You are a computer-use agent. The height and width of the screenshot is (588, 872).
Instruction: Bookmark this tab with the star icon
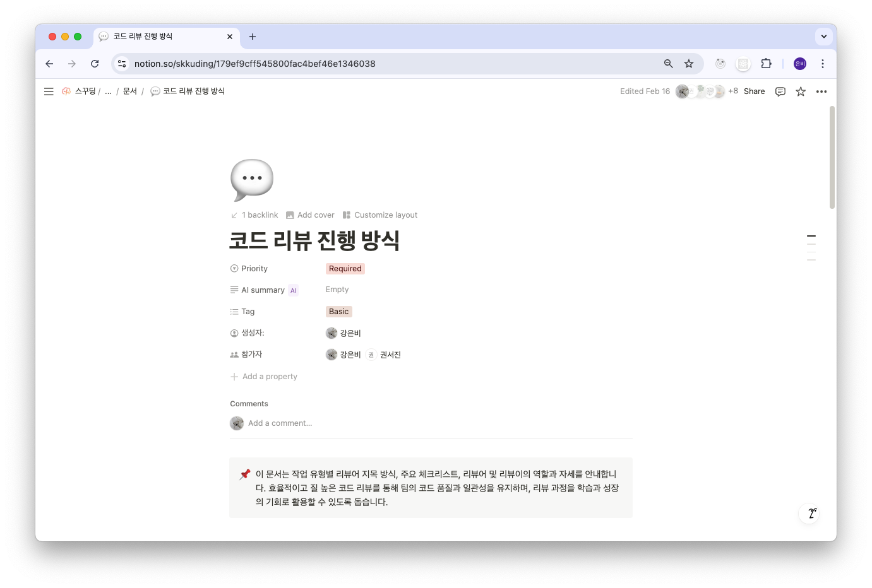689,64
